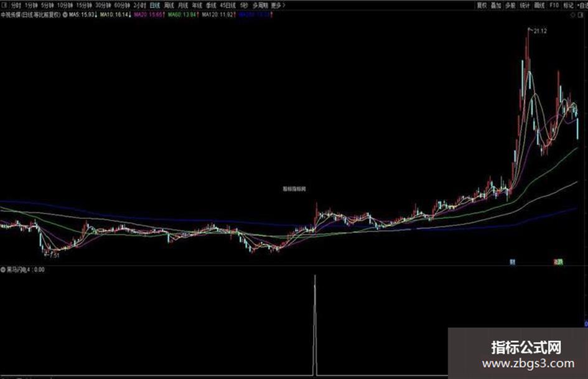Click the blue 财 marker on chart bottom

[512, 262]
